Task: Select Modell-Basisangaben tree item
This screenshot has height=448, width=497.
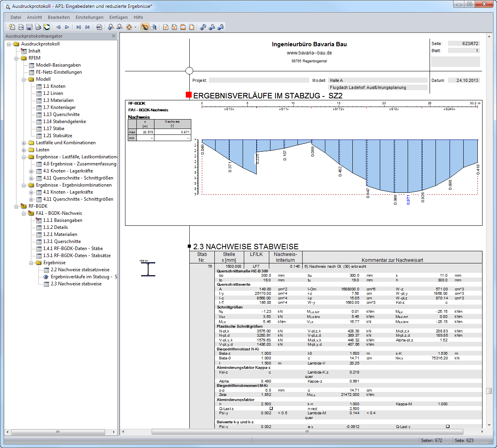Action: (58, 65)
